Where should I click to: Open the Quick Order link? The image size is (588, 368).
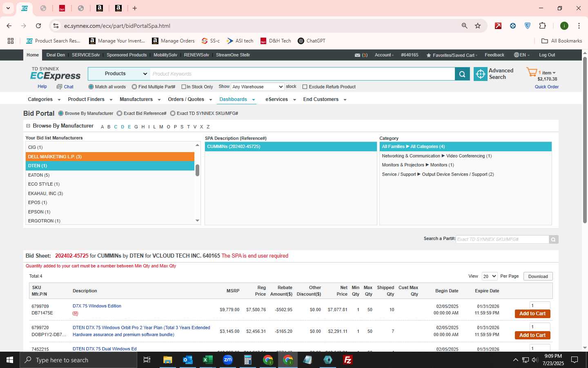(547, 87)
